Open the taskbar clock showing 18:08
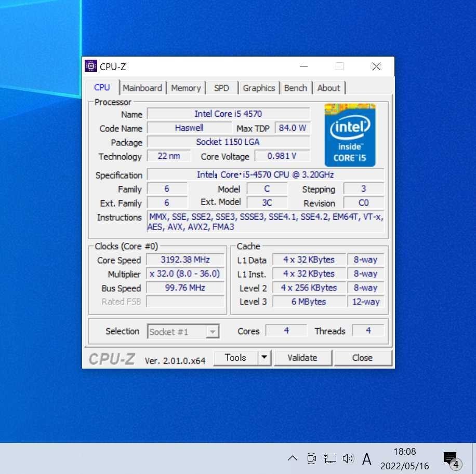The image size is (476, 474). pos(405,458)
